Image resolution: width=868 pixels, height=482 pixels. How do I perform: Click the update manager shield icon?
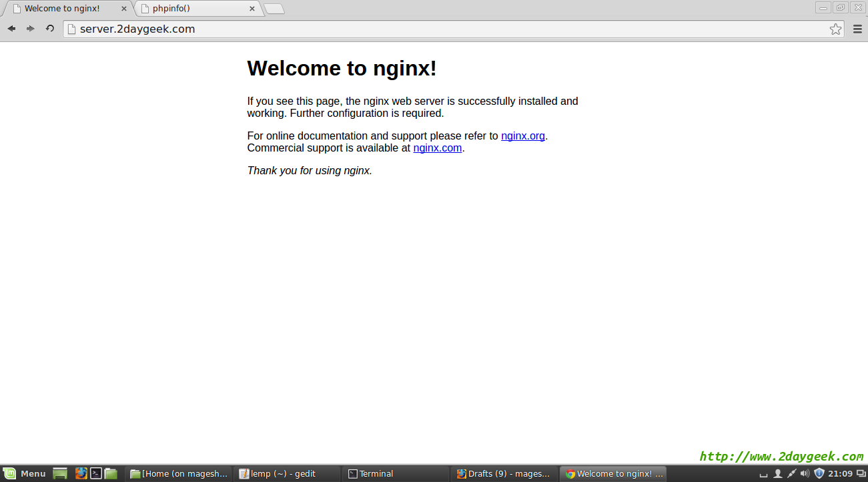tap(819, 473)
